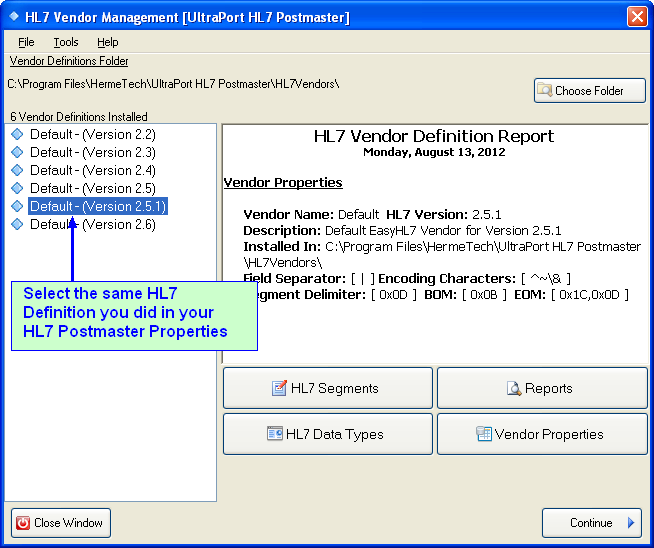Select Default - (Version 2.3) definition

(x=92, y=152)
